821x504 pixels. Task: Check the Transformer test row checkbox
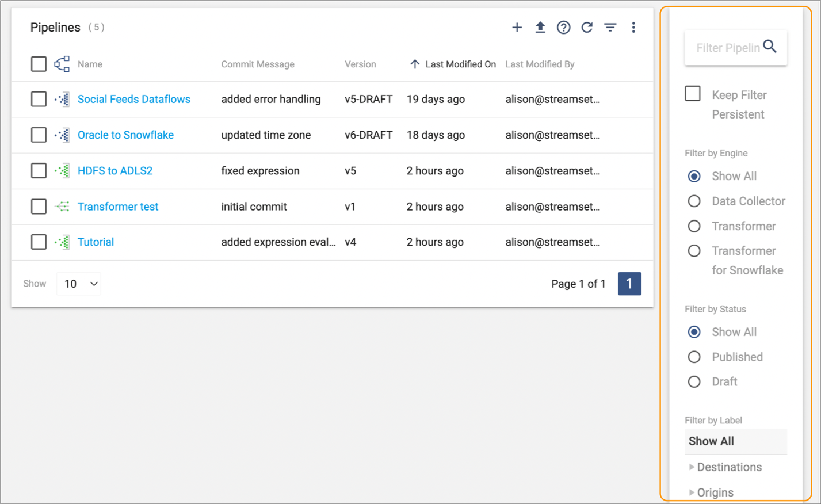tap(39, 206)
